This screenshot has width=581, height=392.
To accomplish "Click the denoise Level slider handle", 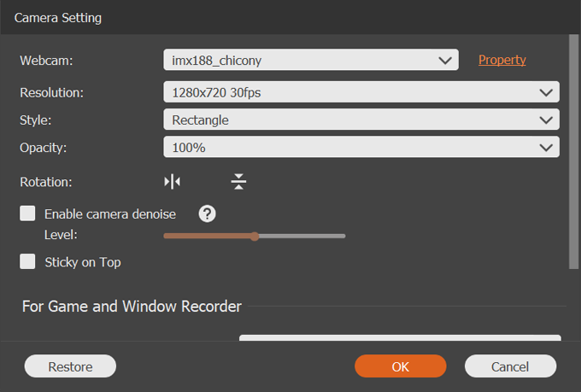I will [255, 236].
